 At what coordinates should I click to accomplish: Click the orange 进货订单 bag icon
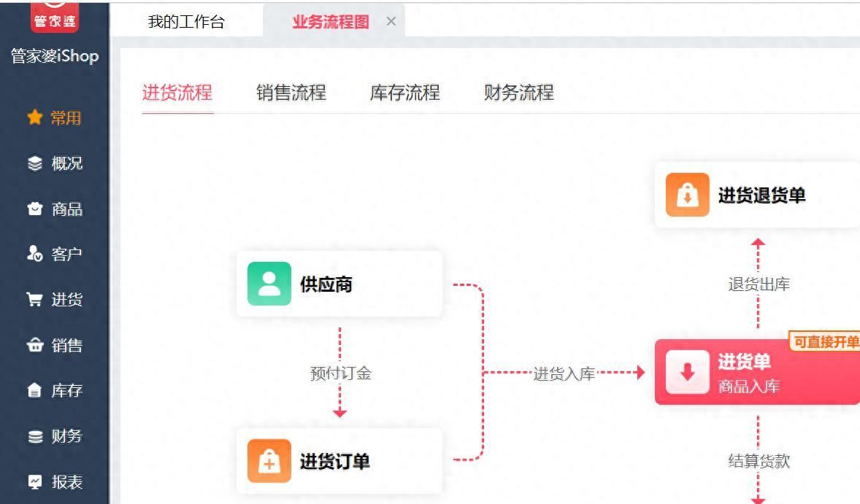point(269,461)
